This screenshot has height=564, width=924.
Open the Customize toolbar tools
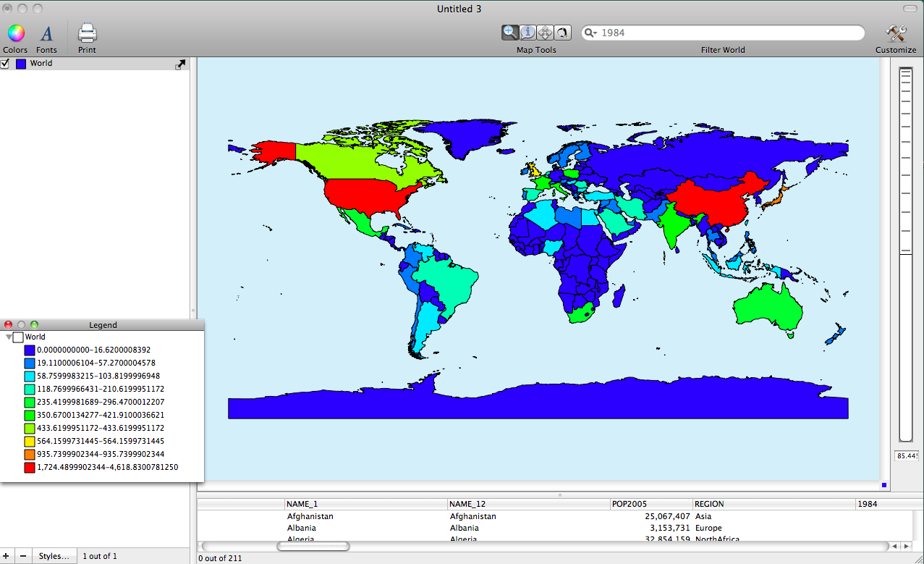pyautogui.click(x=895, y=33)
